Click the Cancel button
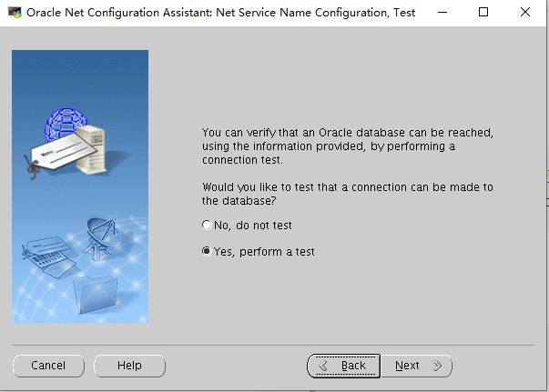Viewport: 549px width, 392px height. click(48, 366)
